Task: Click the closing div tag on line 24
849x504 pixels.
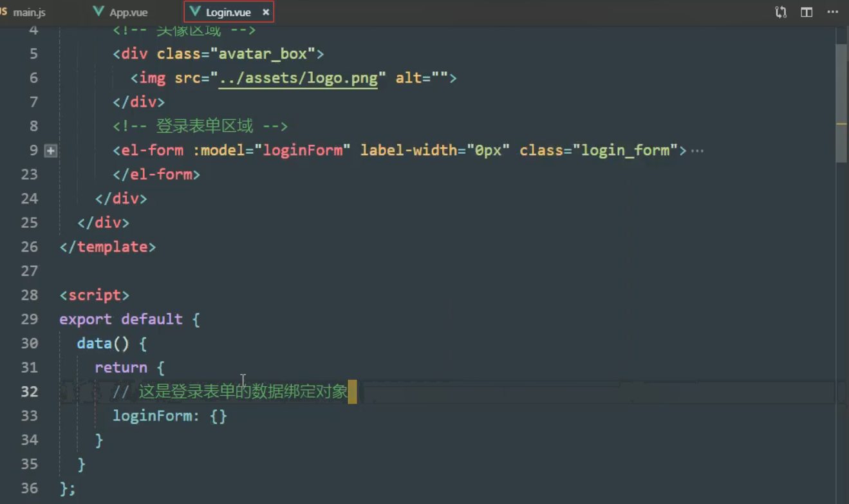Action: (x=121, y=199)
